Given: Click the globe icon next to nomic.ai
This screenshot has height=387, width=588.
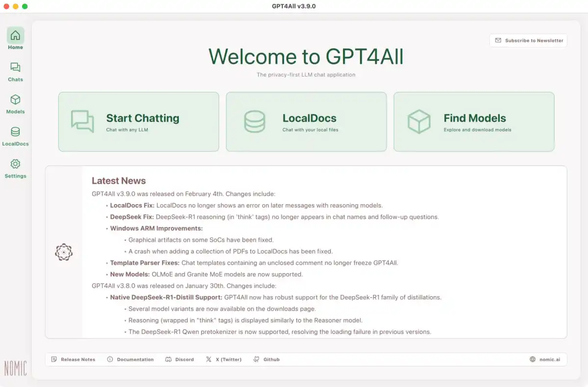Looking at the screenshot, I should pos(533,360).
